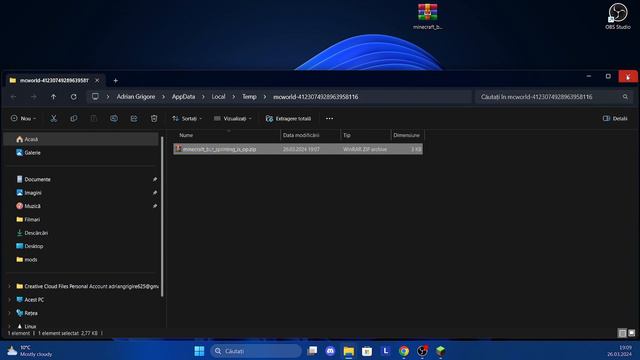Open the Windows Start menu
The width and height of the screenshot is (640, 360).
pyautogui.click(x=199, y=351)
